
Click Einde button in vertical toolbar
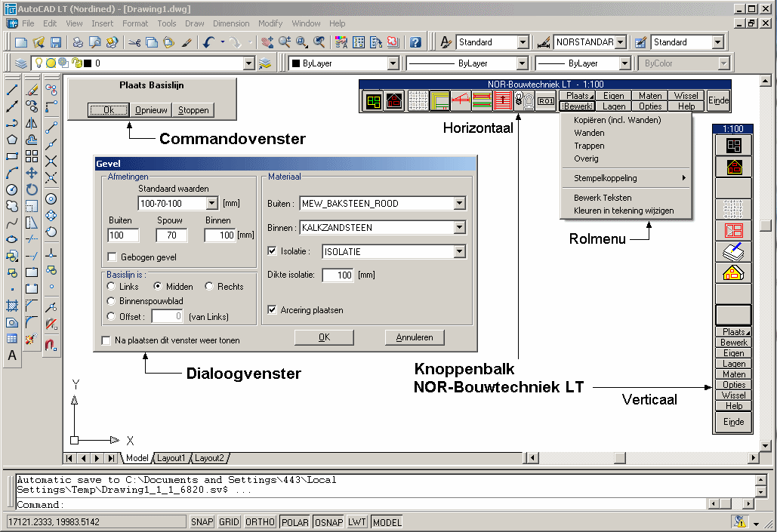733,422
